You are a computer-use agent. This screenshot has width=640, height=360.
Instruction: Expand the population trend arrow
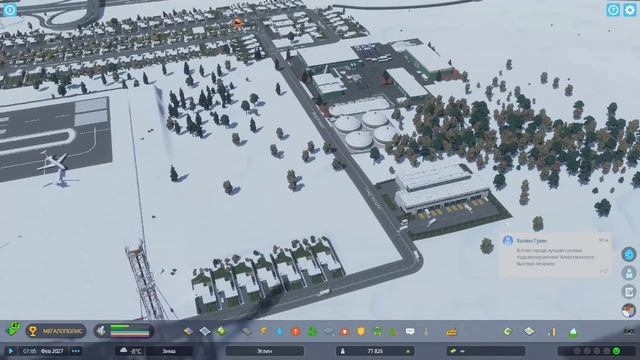tap(407, 351)
